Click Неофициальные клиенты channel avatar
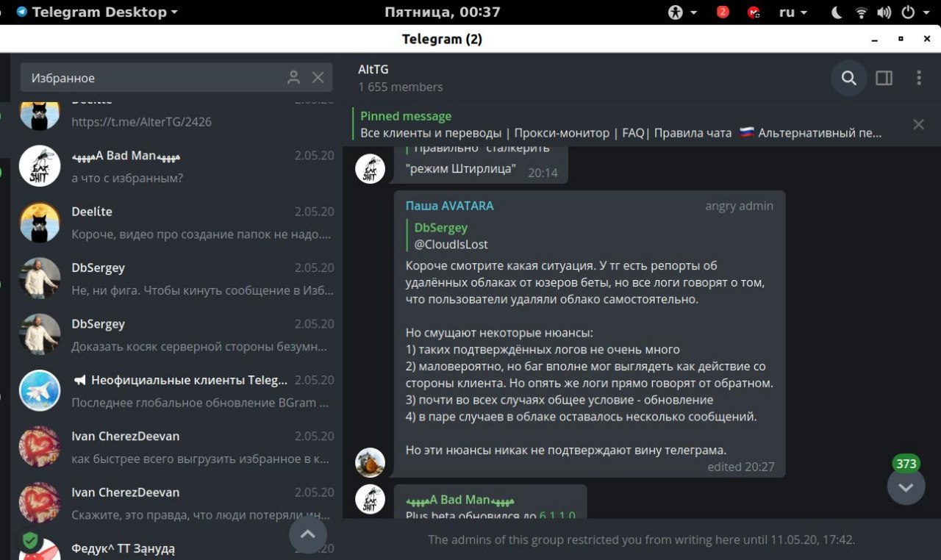 (x=40, y=391)
